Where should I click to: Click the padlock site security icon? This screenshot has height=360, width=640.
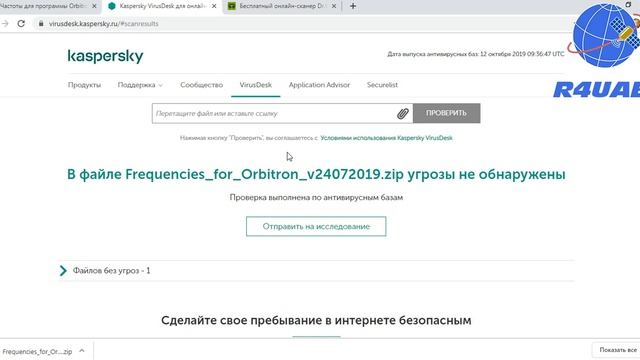pos(41,24)
